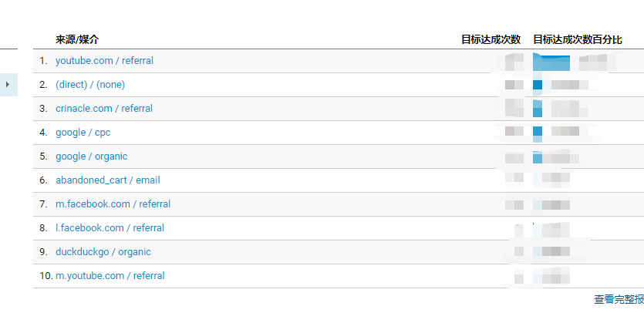
Task: Open google / organic source link
Action: [91, 156]
